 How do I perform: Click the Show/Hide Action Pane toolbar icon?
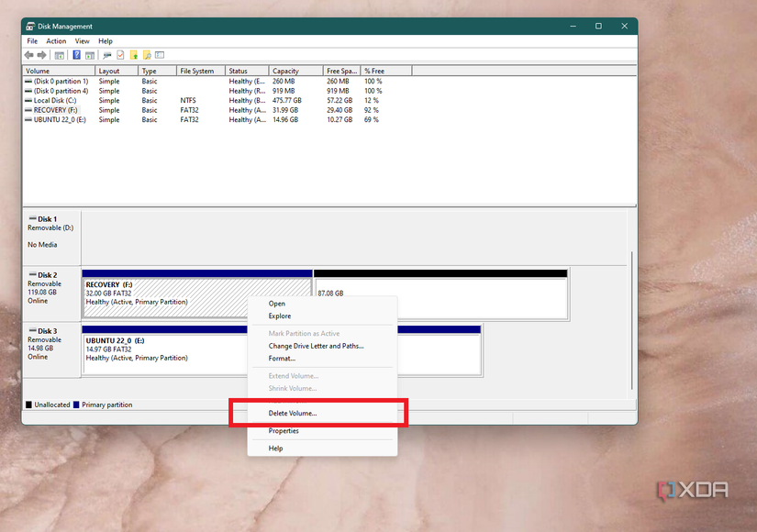click(x=89, y=55)
